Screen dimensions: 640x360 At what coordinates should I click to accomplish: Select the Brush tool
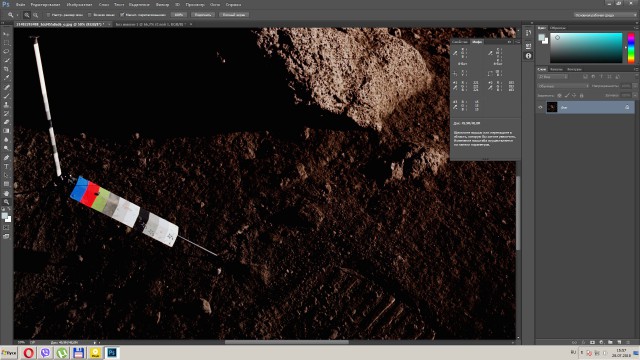[6, 96]
